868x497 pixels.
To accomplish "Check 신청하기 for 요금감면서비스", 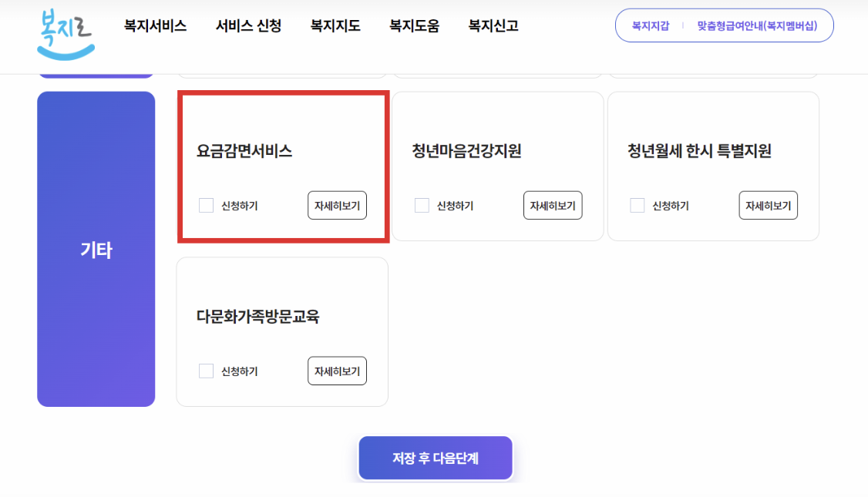I will 206,205.
